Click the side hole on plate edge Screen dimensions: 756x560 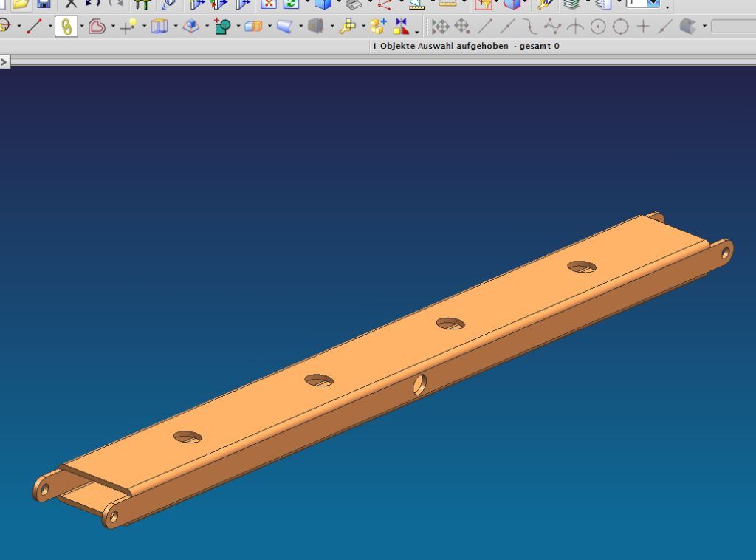419,384
